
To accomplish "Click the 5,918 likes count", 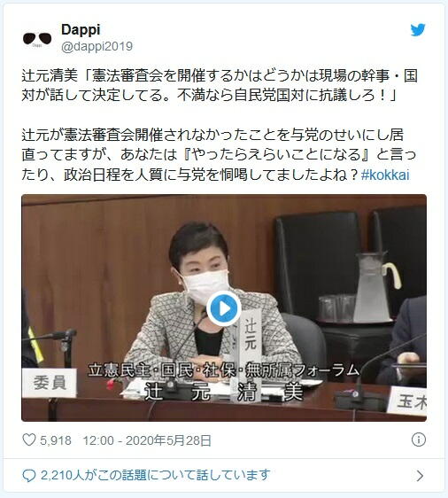I will click(x=56, y=440).
